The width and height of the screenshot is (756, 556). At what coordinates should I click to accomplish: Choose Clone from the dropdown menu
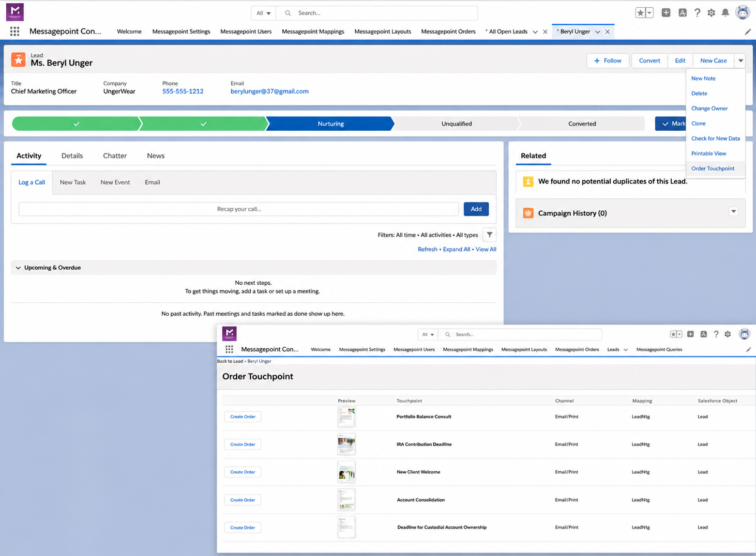pyautogui.click(x=698, y=123)
